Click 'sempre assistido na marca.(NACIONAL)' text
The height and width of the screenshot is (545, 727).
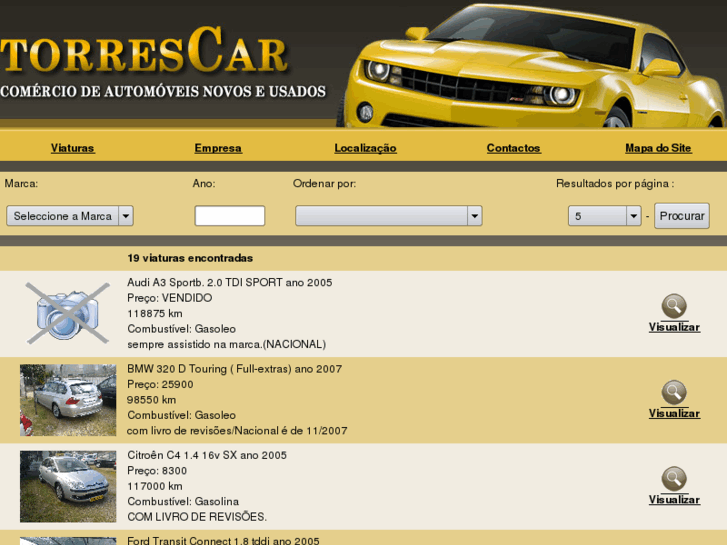point(227,344)
